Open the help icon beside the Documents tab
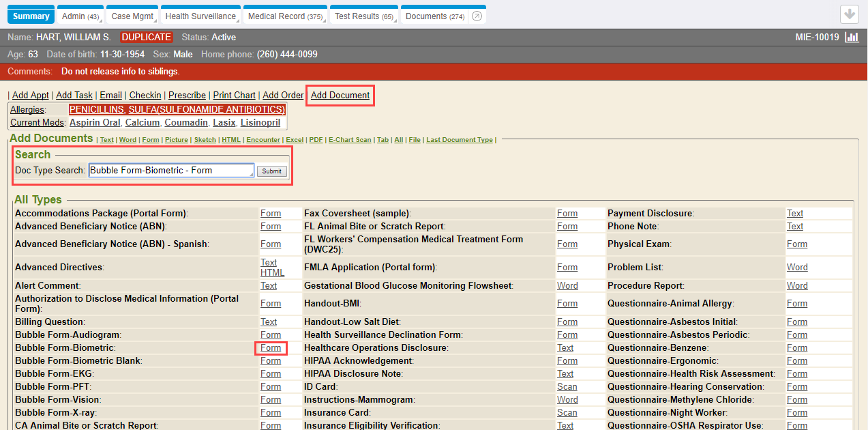 click(x=475, y=16)
